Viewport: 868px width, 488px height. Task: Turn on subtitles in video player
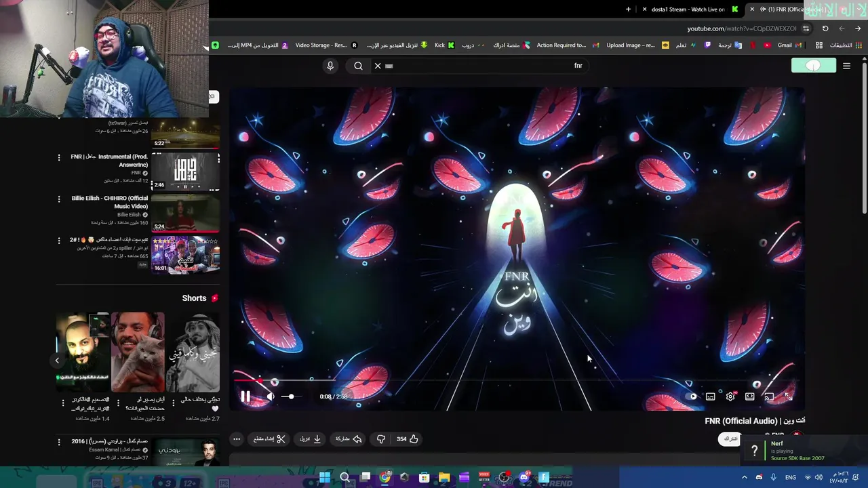pyautogui.click(x=710, y=396)
